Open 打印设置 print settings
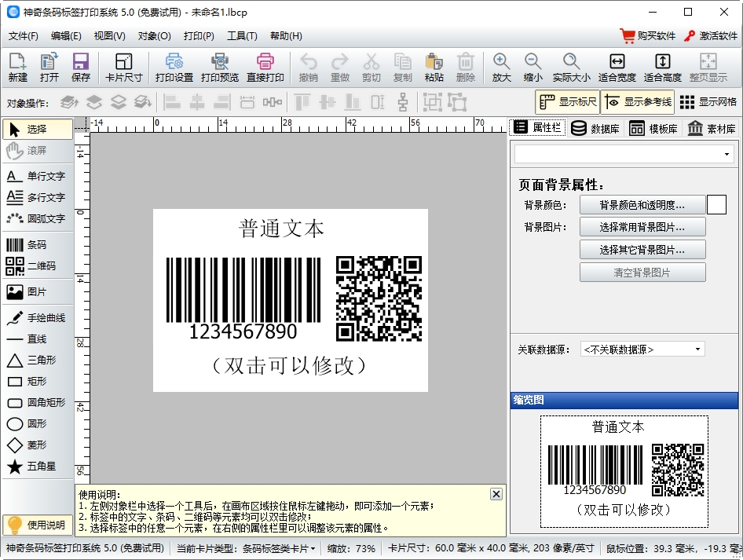This screenshot has height=560, width=743. (x=174, y=68)
